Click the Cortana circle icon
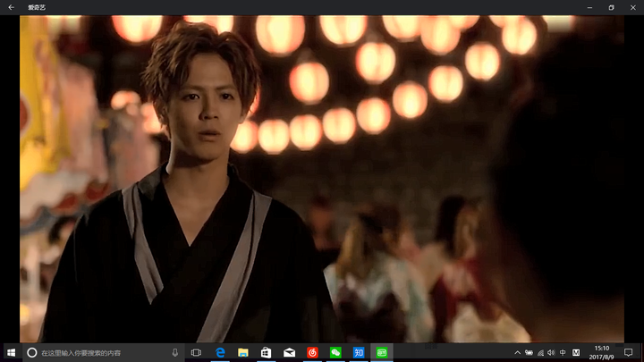Screen dimensions: 644x362 coord(31,352)
